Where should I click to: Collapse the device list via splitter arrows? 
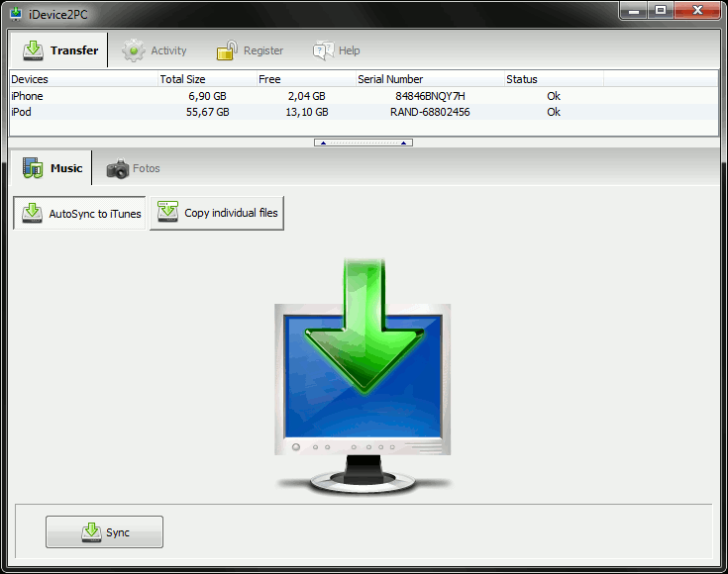[x=364, y=143]
